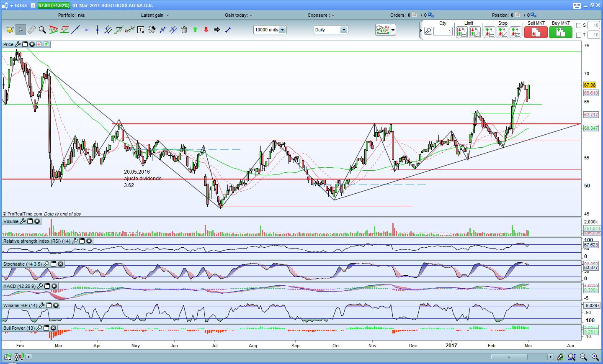Click the Sell MKT button
This screenshot has width=603, height=364.
pyautogui.click(x=536, y=32)
